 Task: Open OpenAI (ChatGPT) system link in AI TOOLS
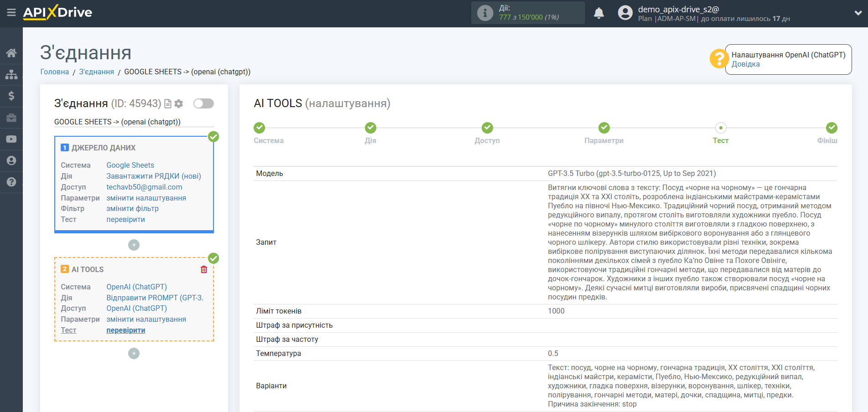137,287
